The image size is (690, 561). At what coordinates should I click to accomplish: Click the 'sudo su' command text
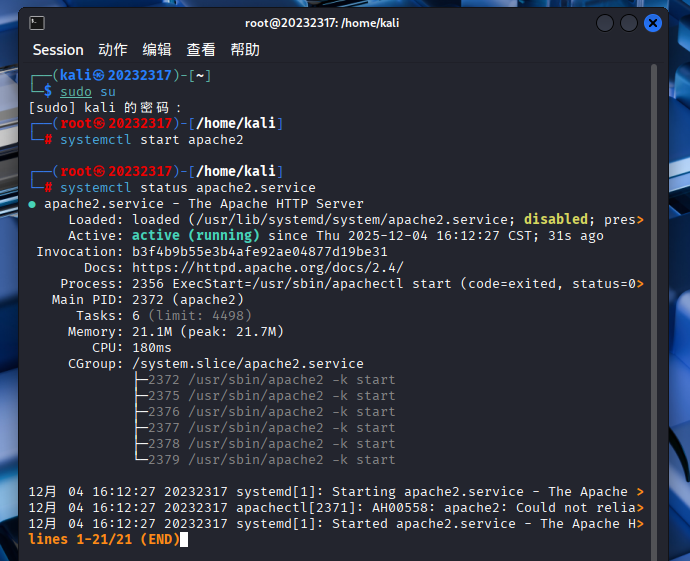tap(88, 92)
